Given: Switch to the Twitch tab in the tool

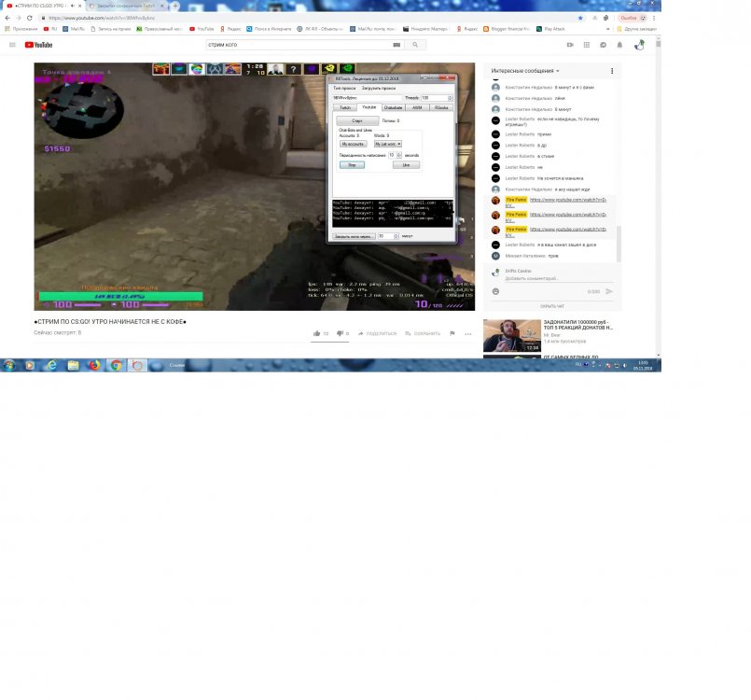Looking at the screenshot, I should [344, 107].
